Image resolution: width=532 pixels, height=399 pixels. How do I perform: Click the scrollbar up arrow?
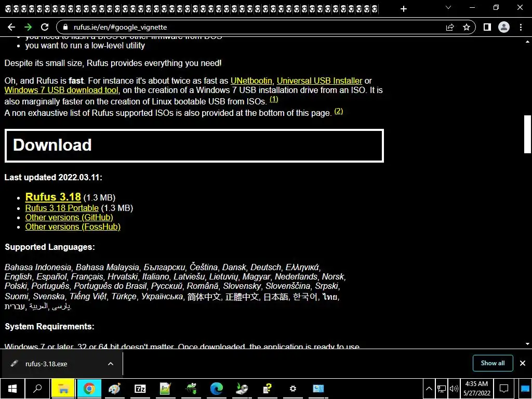[x=527, y=42]
